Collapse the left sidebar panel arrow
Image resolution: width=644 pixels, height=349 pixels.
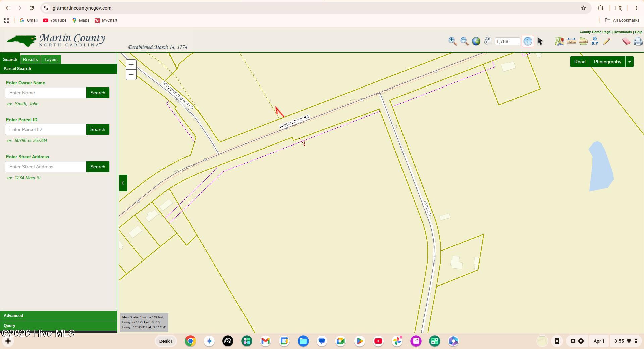[123, 183]
